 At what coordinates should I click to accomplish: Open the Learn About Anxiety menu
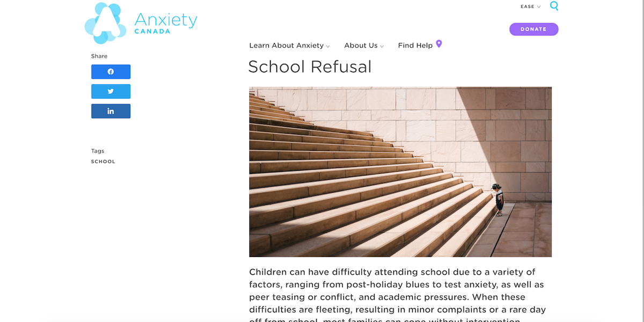point(287,46)
